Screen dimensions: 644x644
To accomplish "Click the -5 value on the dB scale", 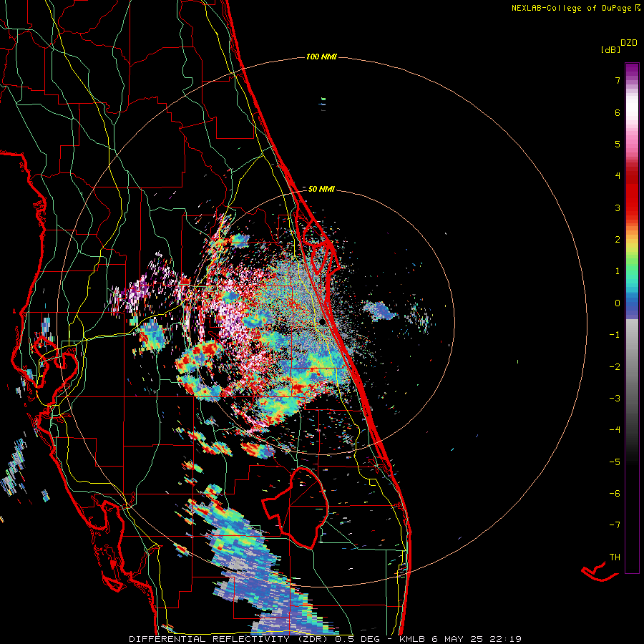I will 615,462.
